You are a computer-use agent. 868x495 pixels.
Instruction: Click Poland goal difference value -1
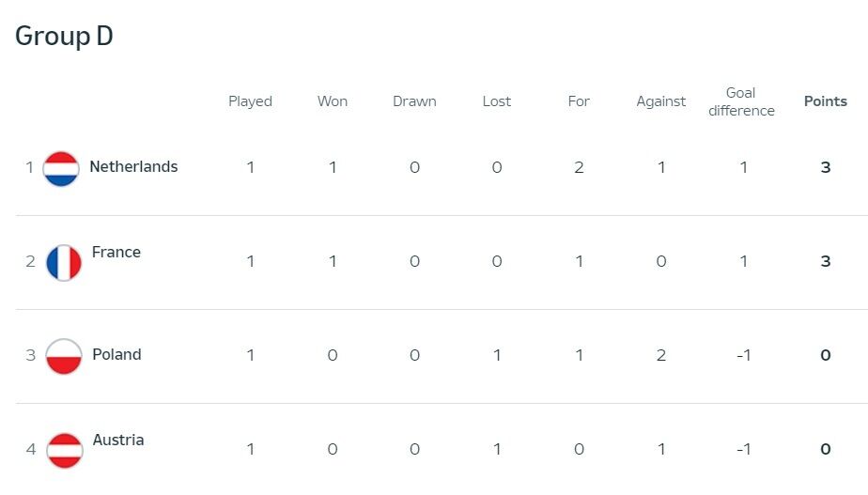tap(743, 355)
